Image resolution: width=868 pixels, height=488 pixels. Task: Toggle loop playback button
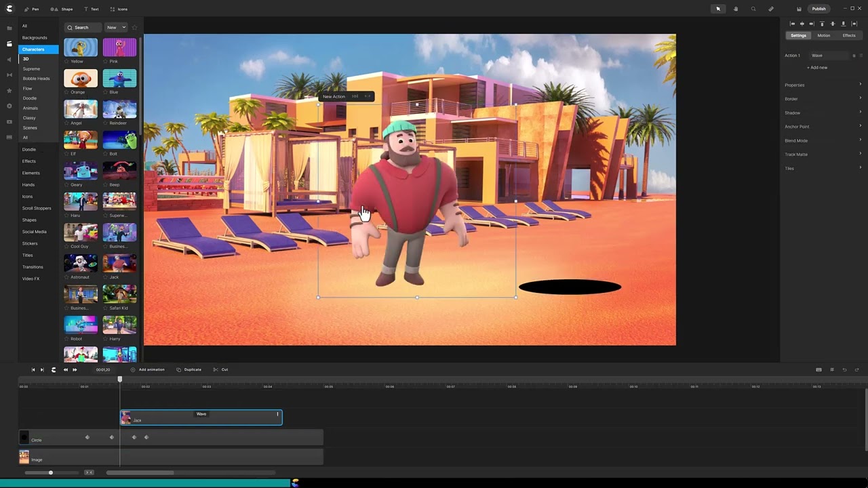[x=54, y=369]
